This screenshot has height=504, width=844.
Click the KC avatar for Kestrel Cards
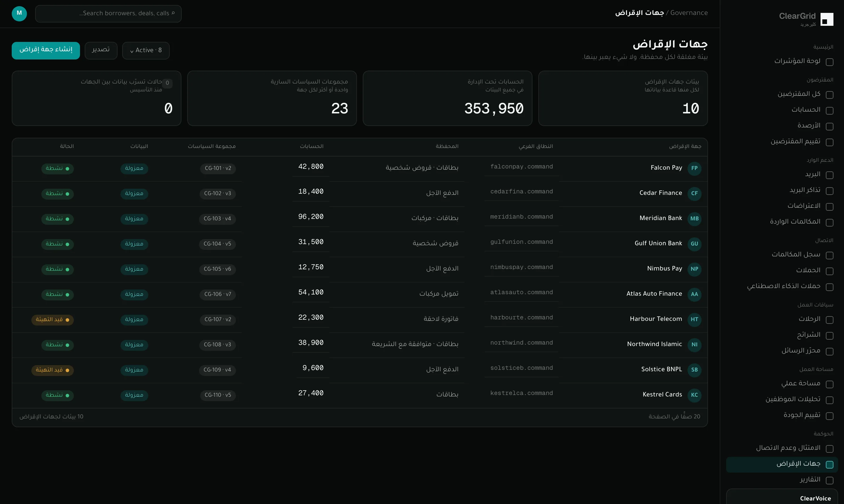pyautogui.click(x=694, y=395)
